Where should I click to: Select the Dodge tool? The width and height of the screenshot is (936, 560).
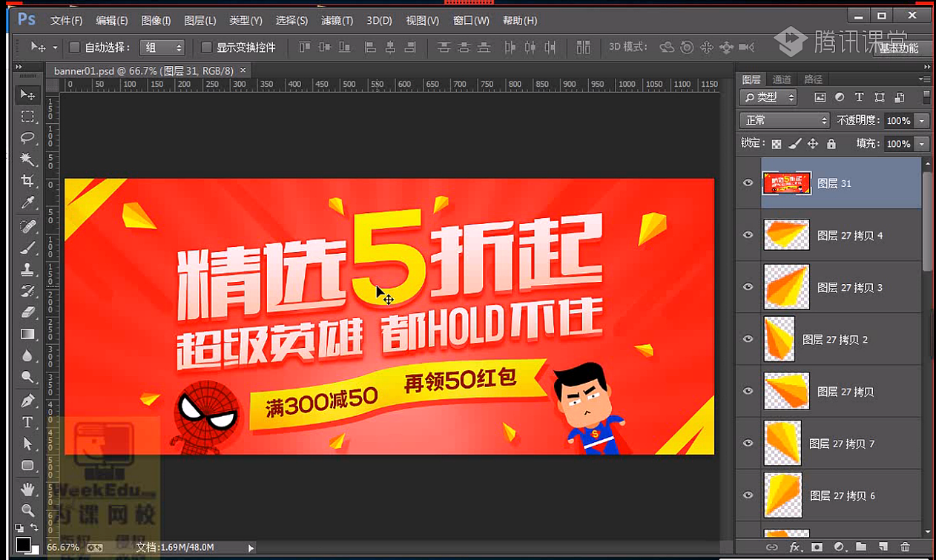tap(28, 377)
